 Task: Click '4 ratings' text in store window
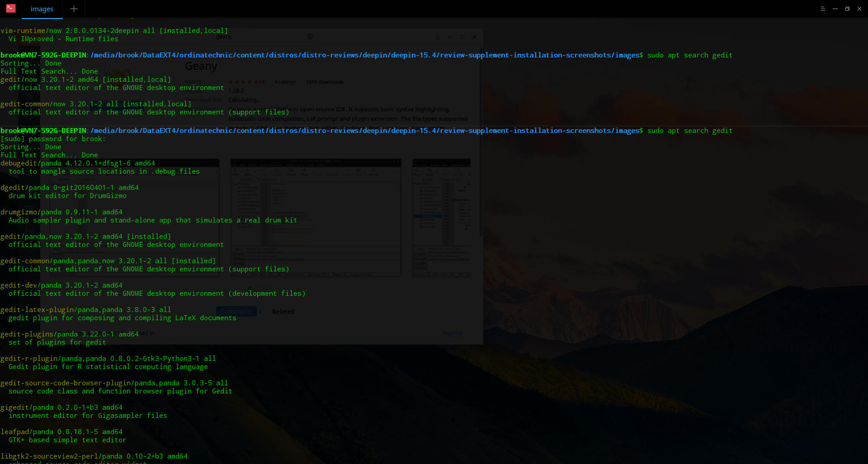coord(285,82)
